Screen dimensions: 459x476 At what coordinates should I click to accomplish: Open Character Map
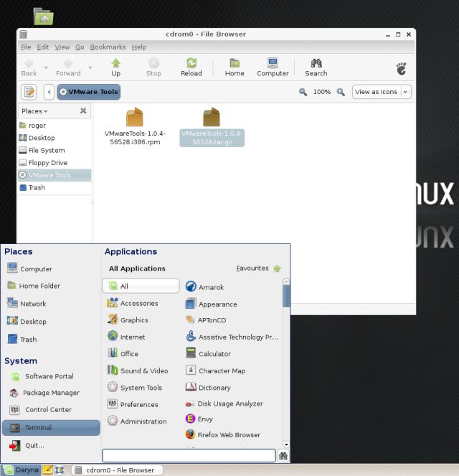215,370
